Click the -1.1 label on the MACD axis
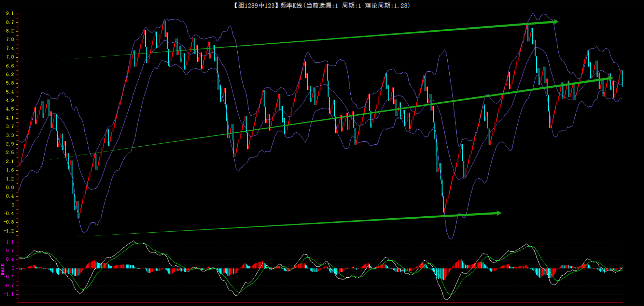The width and height of the screenshot is (644, 306). (9, 294)
